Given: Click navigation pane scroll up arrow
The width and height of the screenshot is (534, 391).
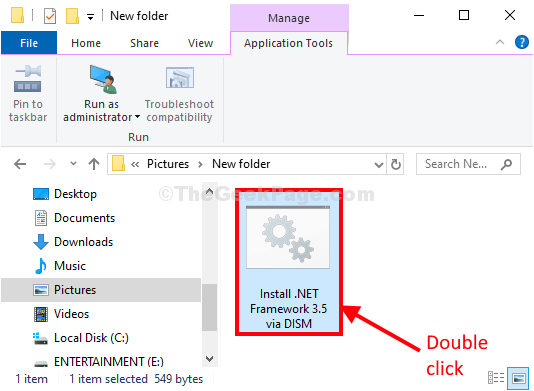Looking at the screenshot, I should (209, 191).
